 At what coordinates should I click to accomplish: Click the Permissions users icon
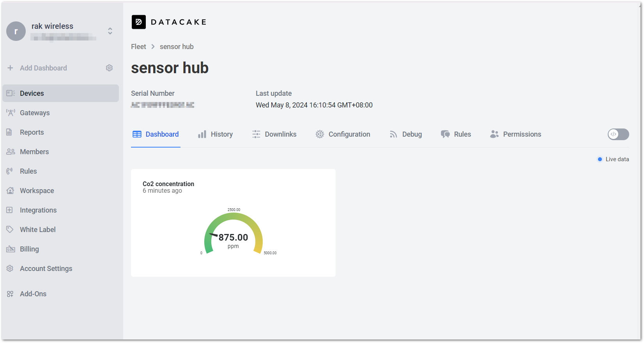pyautogui.click(x=494, y=134)
